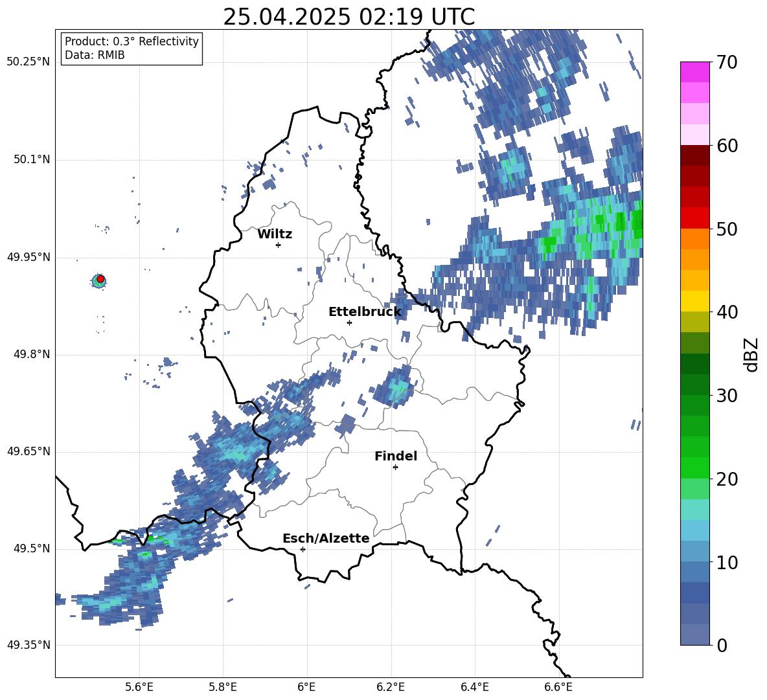
Task: Click the 50.25°N latitude label
Action: tap(29, 62)
